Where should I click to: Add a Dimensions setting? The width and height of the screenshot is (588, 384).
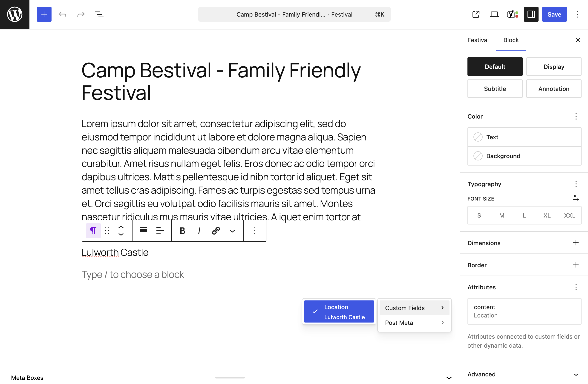[576, 243]
